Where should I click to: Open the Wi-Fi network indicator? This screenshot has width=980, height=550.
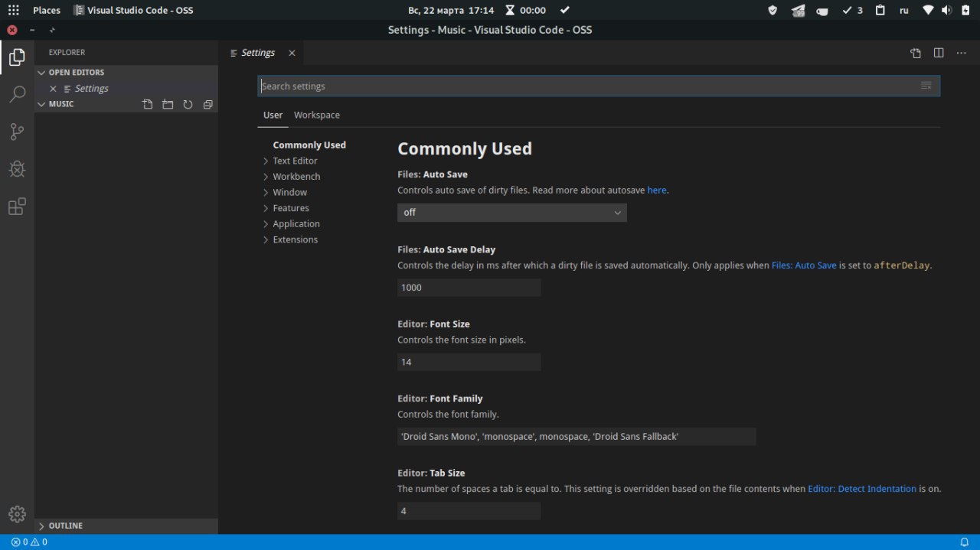coord(928,10)
